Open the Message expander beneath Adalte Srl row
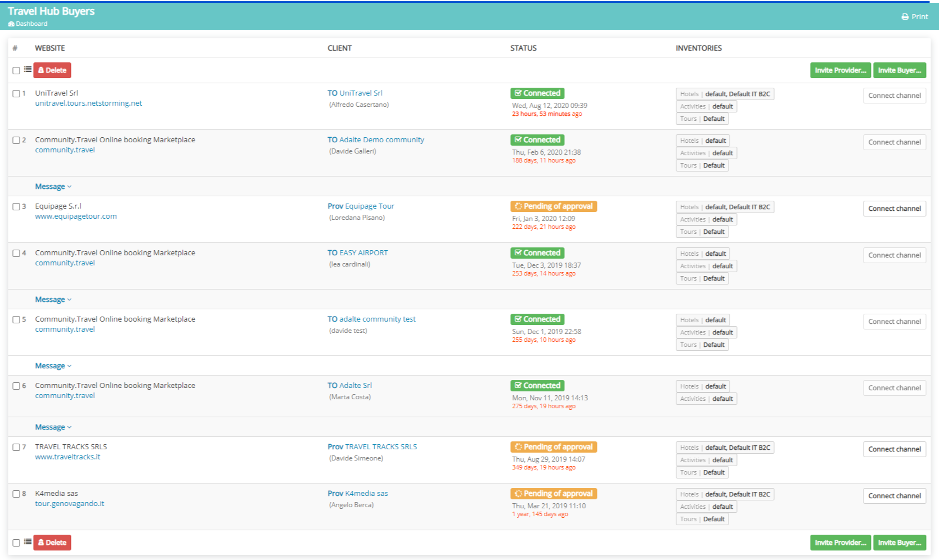 click(x=51, y=427)
